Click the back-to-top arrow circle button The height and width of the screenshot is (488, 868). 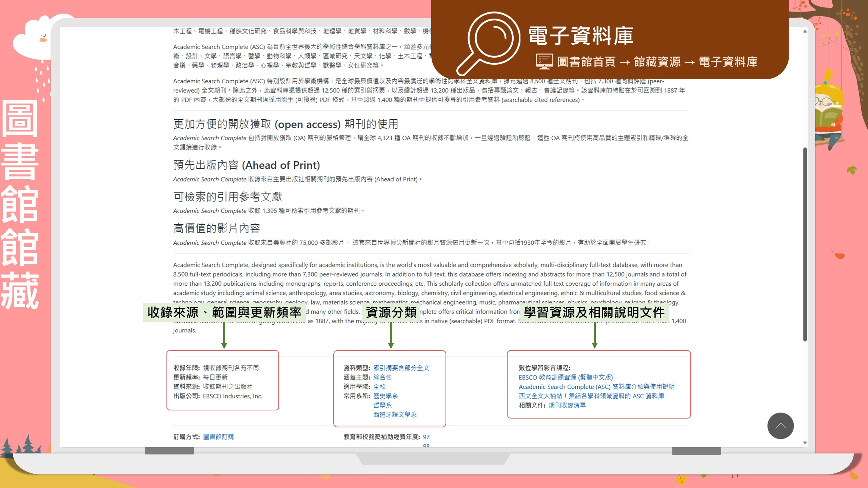(x=781, y=426)
